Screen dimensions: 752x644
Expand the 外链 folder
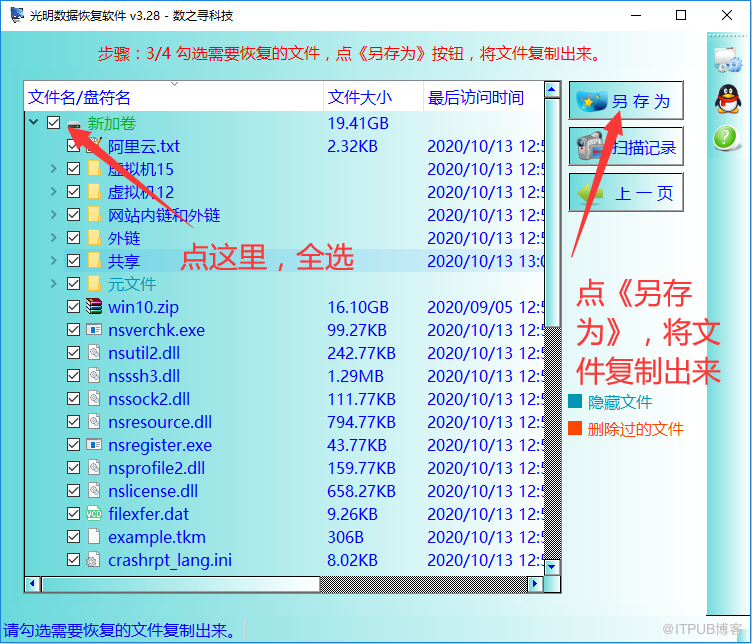click(x=54, y=237)
